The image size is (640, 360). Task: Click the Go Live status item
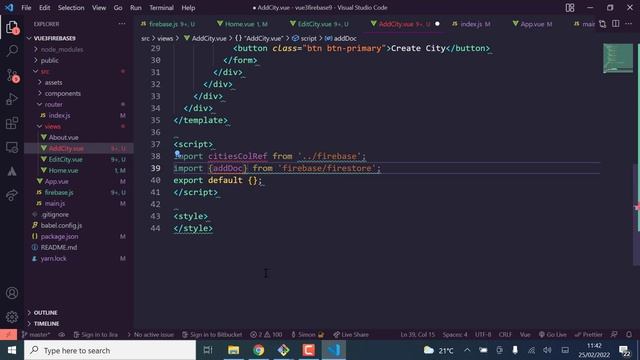pyautogui.click(x=553, y=335)
